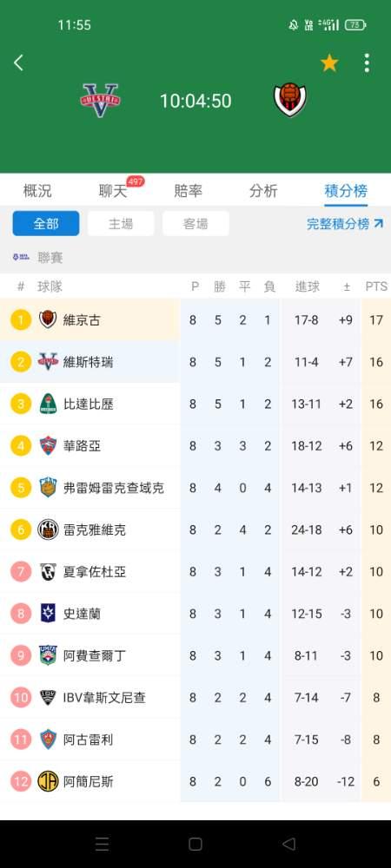Select the 全部 filter
The height and width of the screenshot is (868, 391).
pyautogui.click(x=46, y=224)
